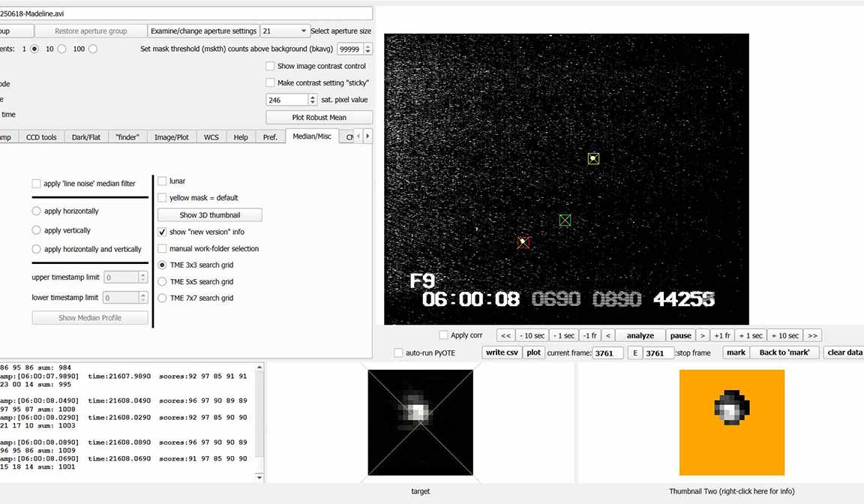Skip to the last frame with >> button
Screen dimensions: 864x504
812,335
